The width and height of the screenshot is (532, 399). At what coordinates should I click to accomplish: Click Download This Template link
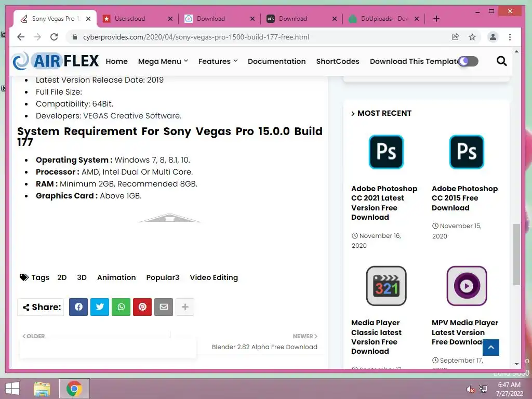(x=414, y=61)
